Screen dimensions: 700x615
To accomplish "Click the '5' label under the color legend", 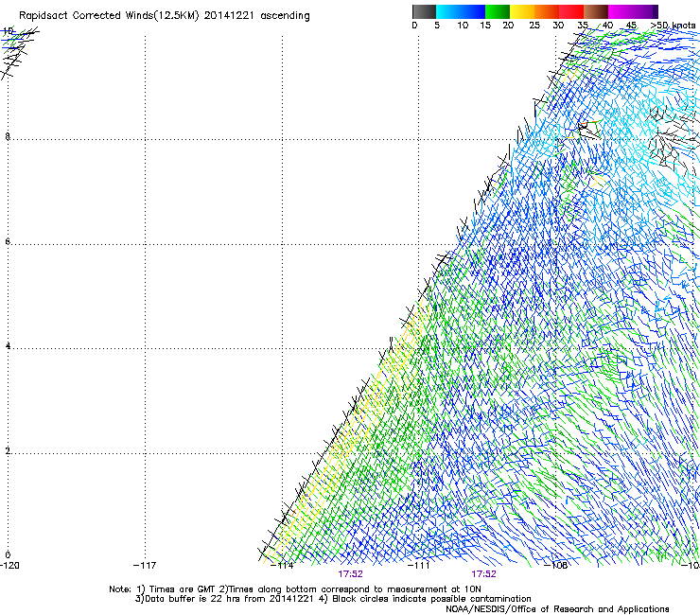I will point(437,25).
